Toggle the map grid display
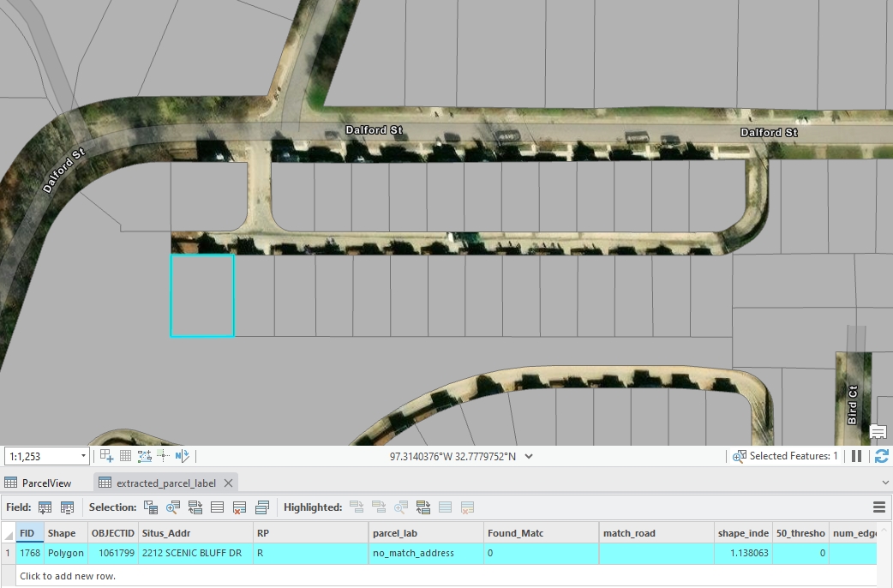 click(x=125, y=456)
